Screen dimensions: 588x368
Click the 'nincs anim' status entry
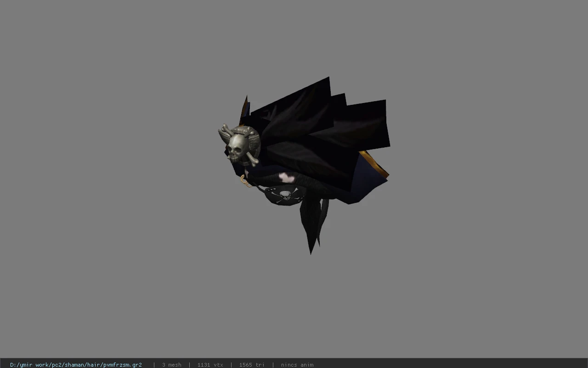(x=297, y=365)
